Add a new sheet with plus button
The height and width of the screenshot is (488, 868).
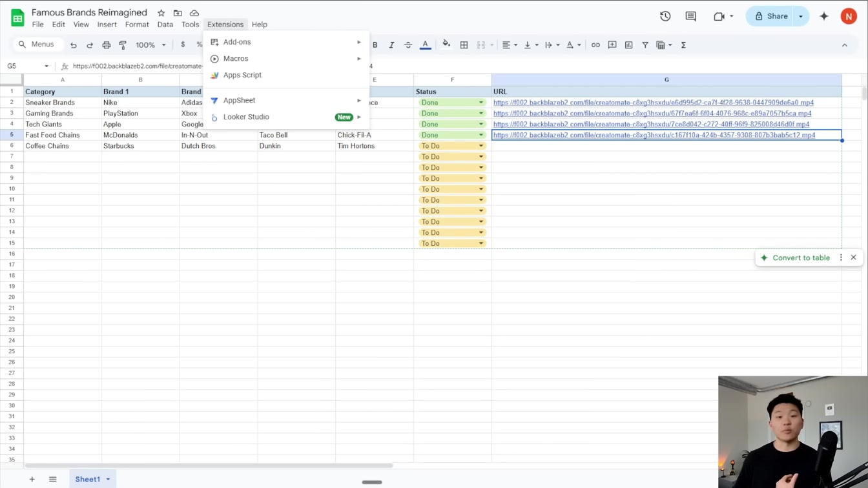point(32,480)
